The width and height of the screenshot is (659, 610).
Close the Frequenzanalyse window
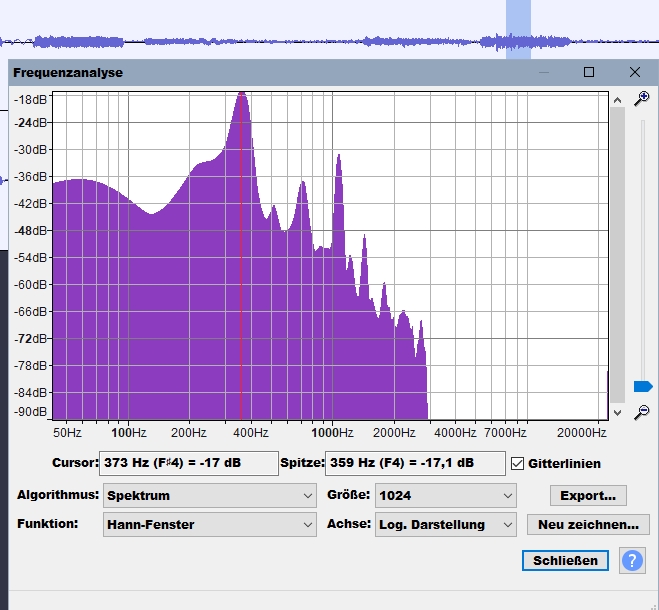pyautogui.click(x=635, y=72)
